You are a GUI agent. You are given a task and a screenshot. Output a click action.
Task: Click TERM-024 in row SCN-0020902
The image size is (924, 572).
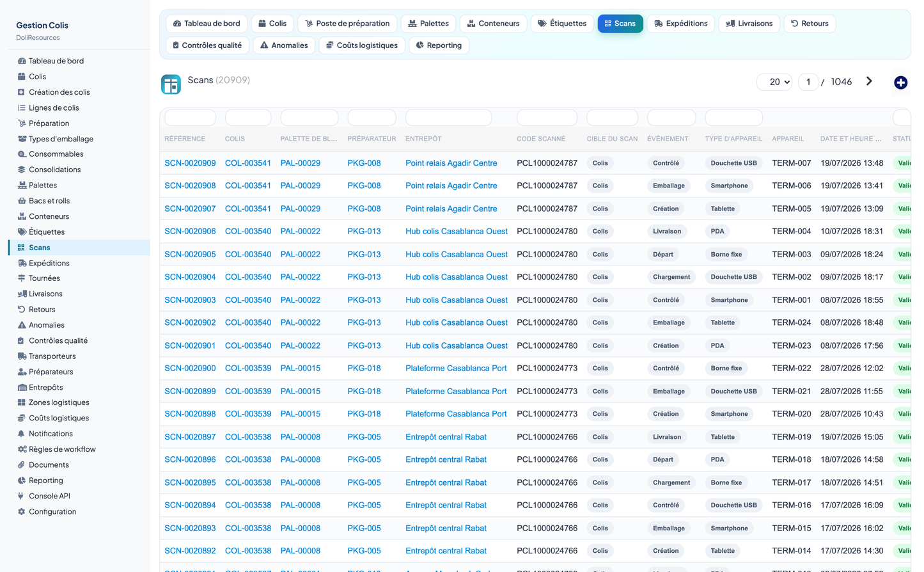coord(791,323)
